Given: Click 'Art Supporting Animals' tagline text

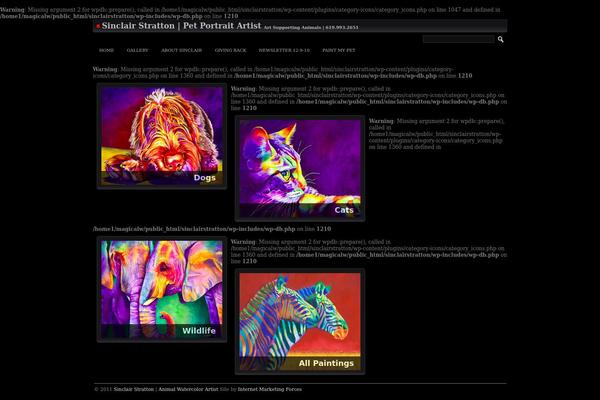Looking at the screenshot, I should pos(292,28).
